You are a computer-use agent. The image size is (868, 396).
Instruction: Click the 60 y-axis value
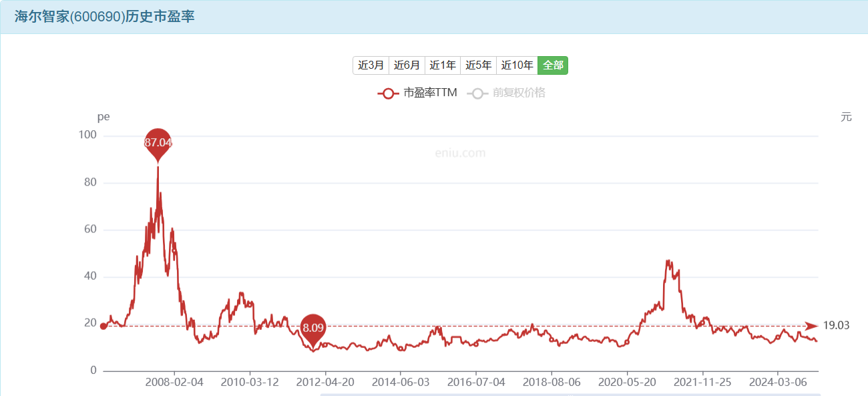[90, 229]
